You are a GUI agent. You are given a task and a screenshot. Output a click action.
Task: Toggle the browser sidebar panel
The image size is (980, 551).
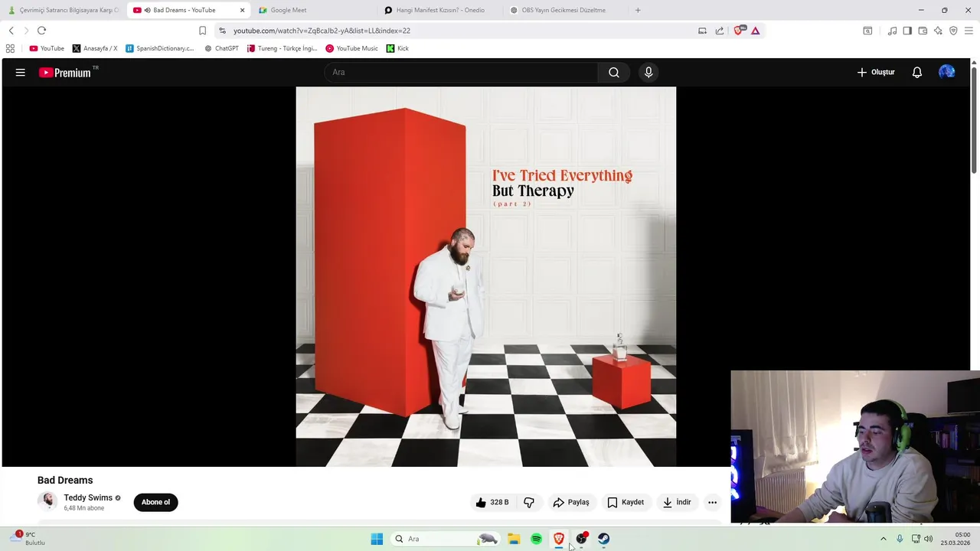pyautogui.click(x=907, y=31)
